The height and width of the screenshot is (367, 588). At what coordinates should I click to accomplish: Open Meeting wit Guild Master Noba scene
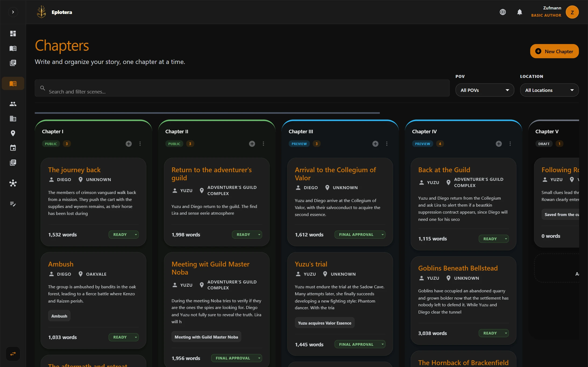(x=211, y=268)
